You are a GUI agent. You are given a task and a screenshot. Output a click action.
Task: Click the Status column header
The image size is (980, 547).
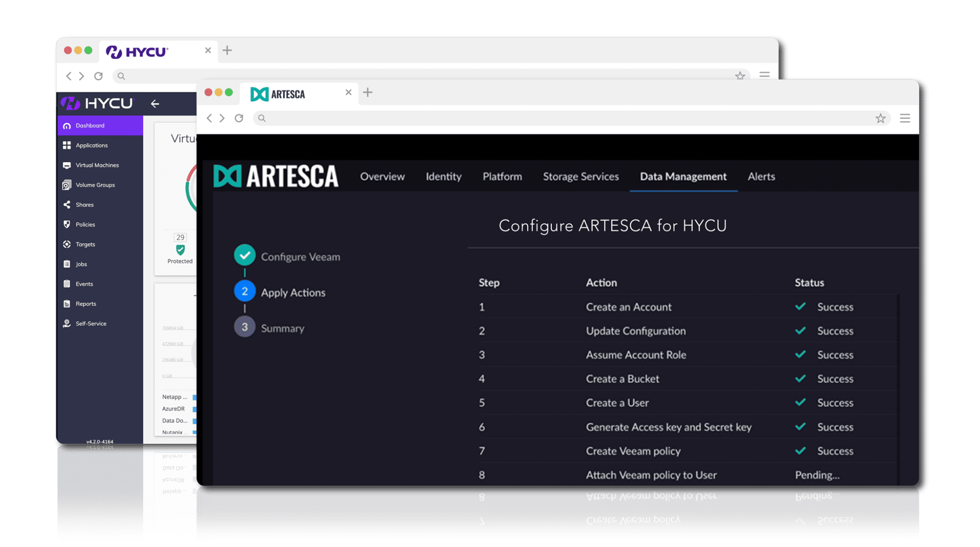809,282
